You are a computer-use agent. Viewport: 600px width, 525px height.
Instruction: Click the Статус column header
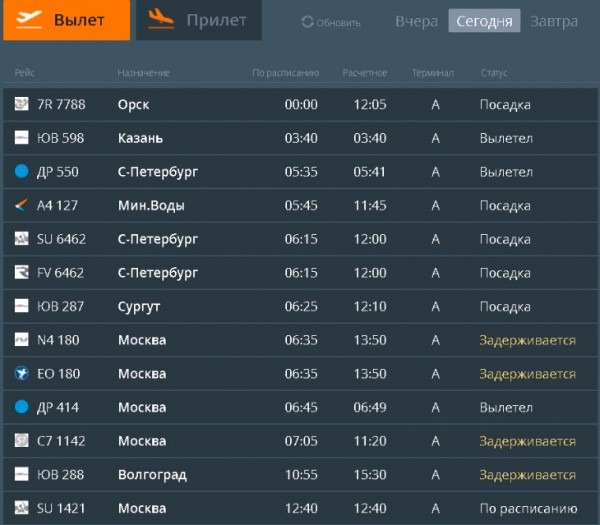pyautogui.click(x=494, y=73)
